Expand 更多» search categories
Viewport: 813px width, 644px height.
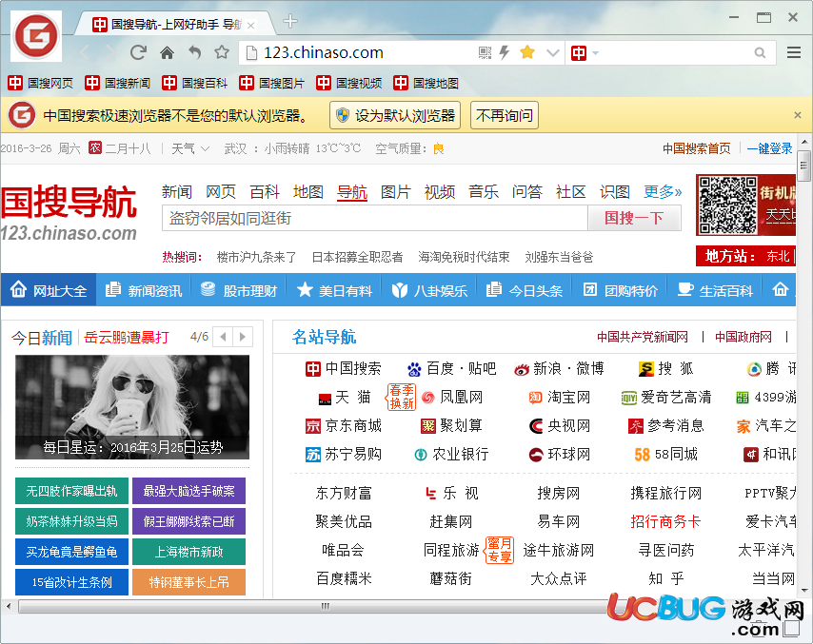[663, 192]
